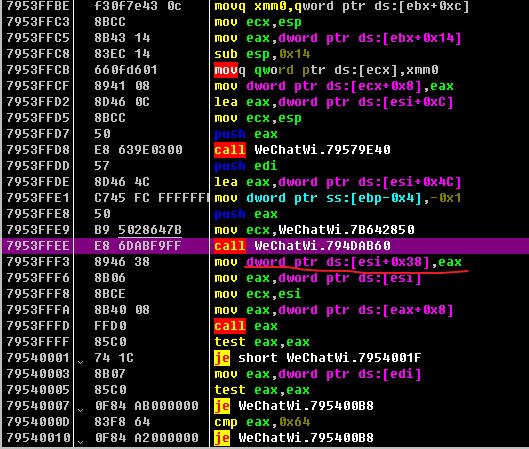Click the 'push edi' instruction
Image resolution: width=529 pixels, height=449 pixels.
click(246, 166)
